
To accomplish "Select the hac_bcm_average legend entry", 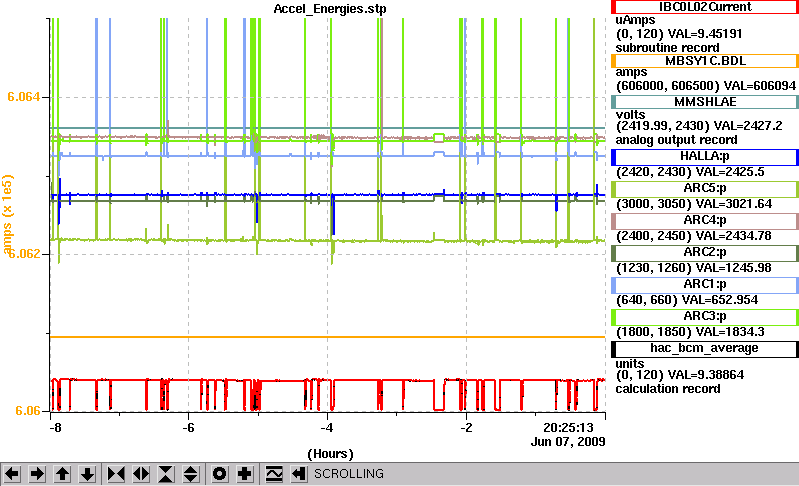I will pyautogui.click(x=705, y=349).
